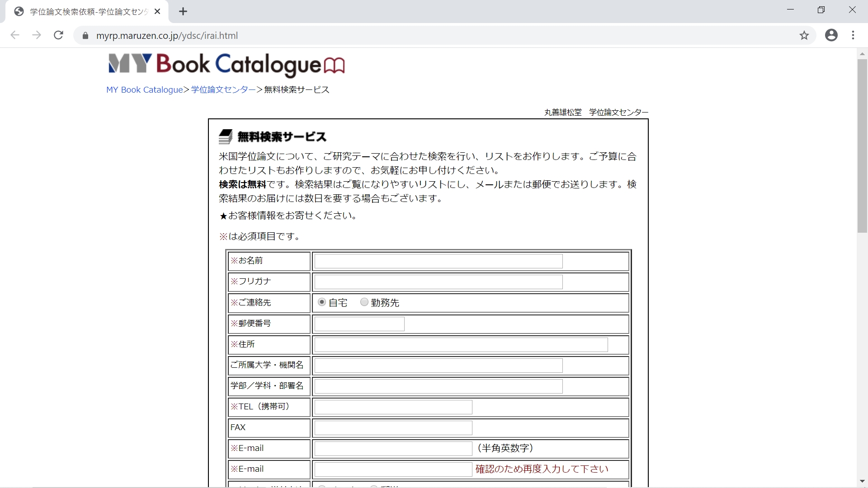Restore down the browser window
The image size is (868, 488).
(821, 10)
